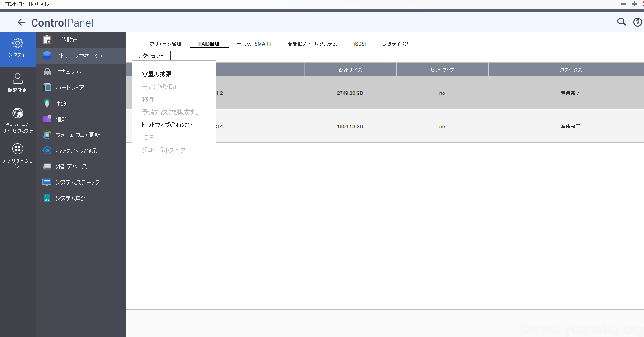Select the 2749.20 GB size cell
The width and height of the screenshot is (644, 337).
350,93
